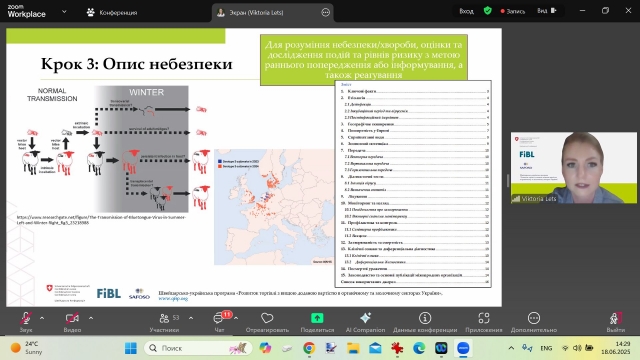The height and width of the screenshot is (360, 640).
Task: Open the Вид view layout menu
Action: click(547, 11)
